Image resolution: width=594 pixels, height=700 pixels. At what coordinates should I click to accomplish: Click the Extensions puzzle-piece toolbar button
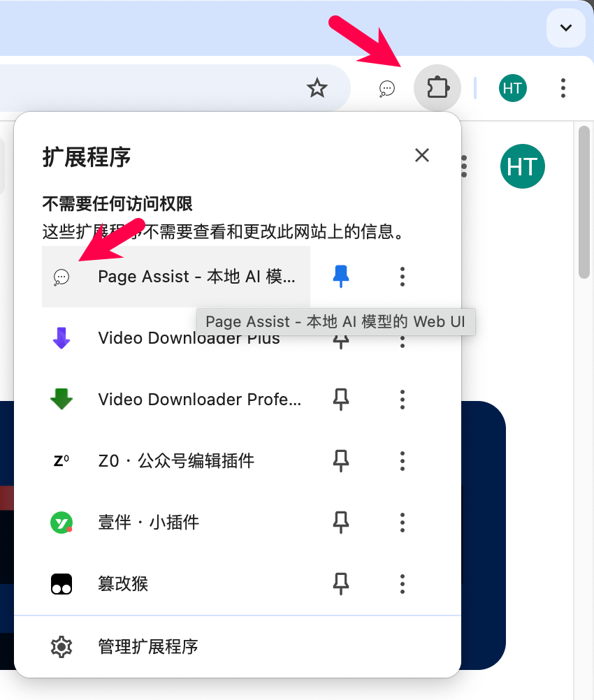click(x=437, y=87)
